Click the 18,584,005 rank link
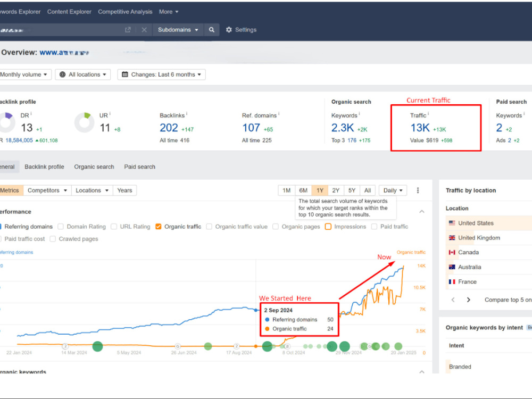The width and height of the screenshot is (532, 399). click(x=19, y=140)
